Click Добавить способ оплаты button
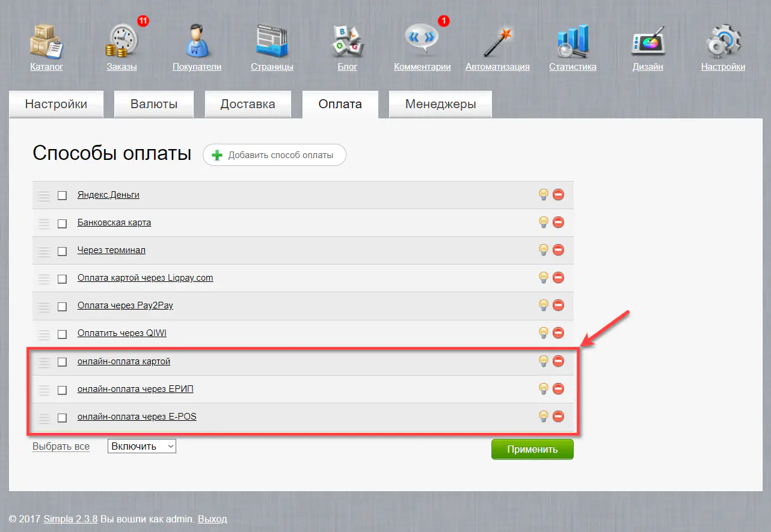 pos(274,155)
